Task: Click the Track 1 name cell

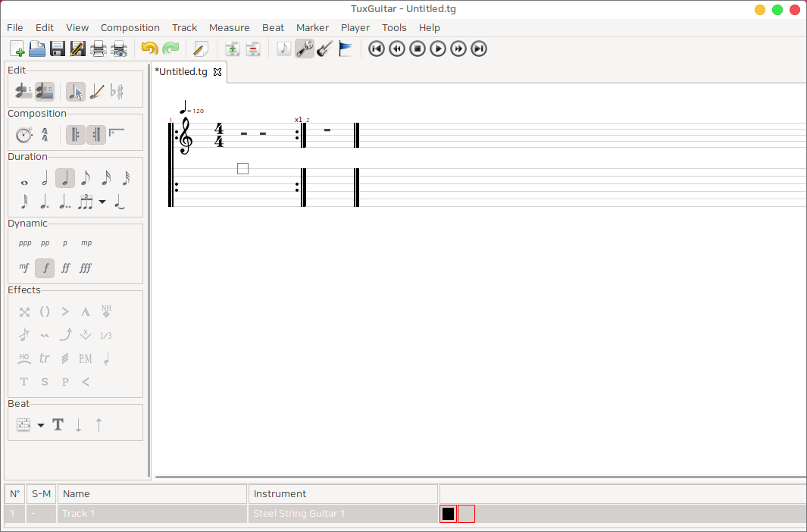Action: pos(152,514)
